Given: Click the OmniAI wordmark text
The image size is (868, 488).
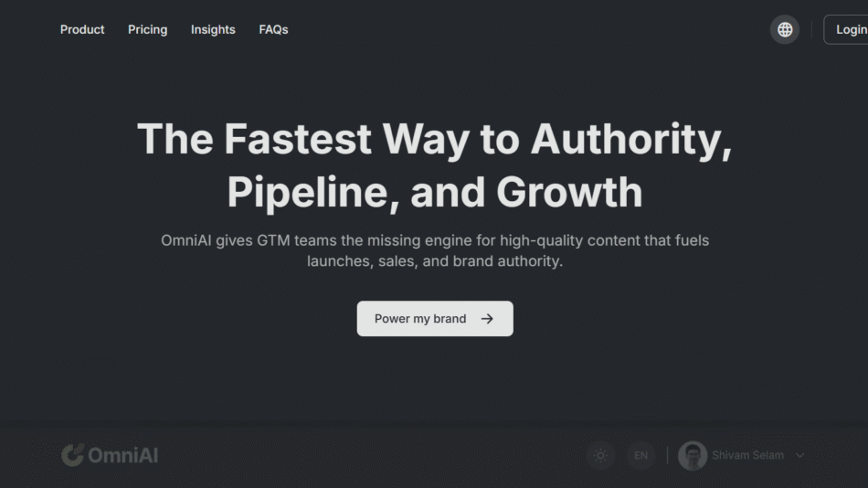Looking at the screenshot, I should pyautogui.click(x=122, y=454).
